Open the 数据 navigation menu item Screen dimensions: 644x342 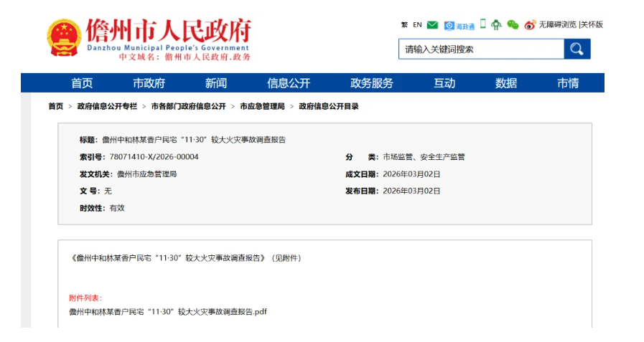click(x=505, y=83)
